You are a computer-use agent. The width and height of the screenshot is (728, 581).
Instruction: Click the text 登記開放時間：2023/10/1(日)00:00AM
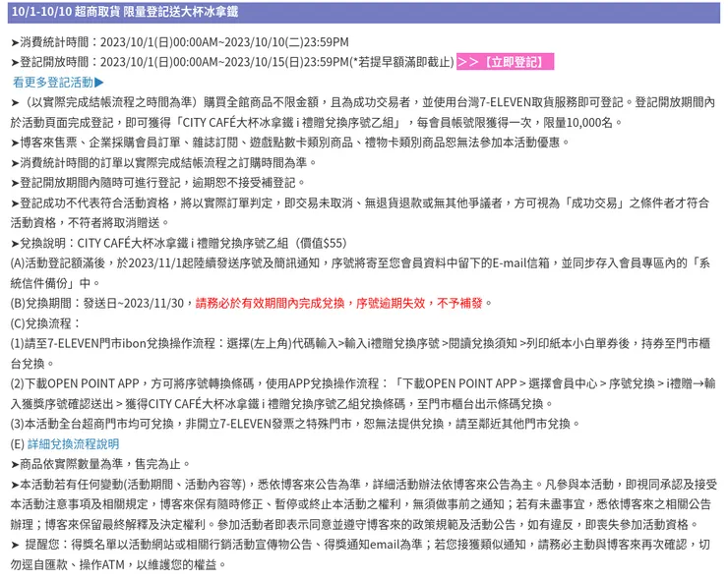(119, 62)
